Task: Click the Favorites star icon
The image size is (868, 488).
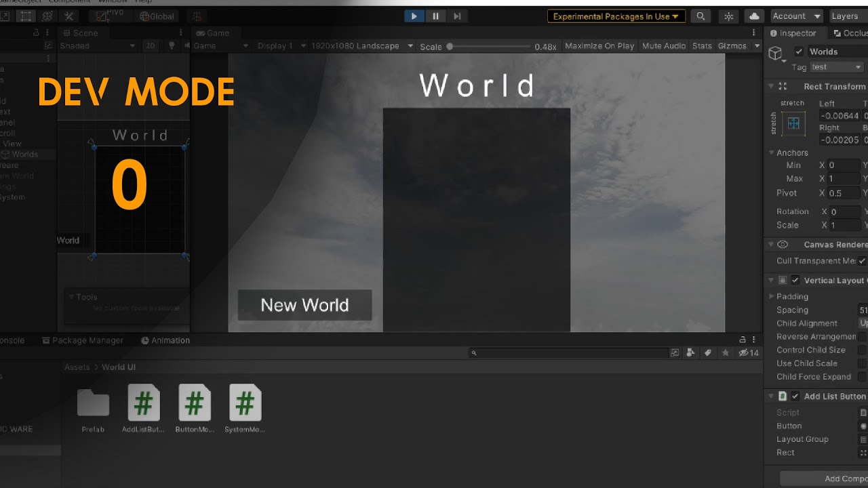Action: coord(726,352)
